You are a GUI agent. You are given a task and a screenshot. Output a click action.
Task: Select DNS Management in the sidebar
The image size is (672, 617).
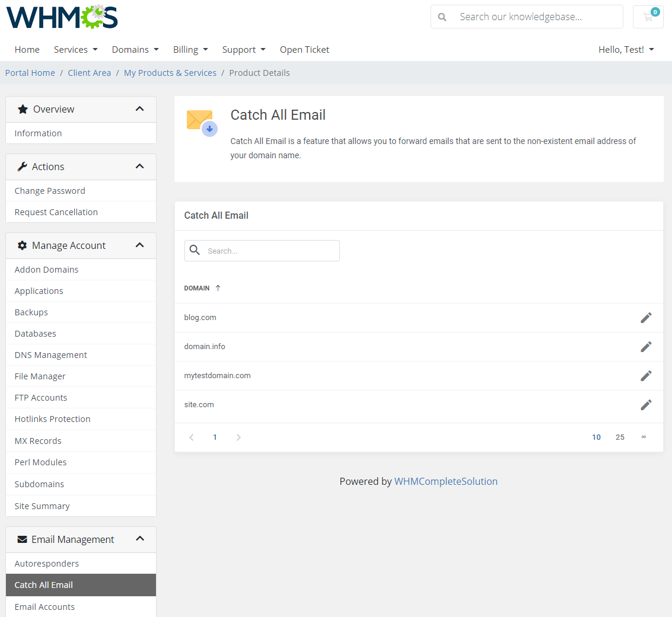pos(50,354)
